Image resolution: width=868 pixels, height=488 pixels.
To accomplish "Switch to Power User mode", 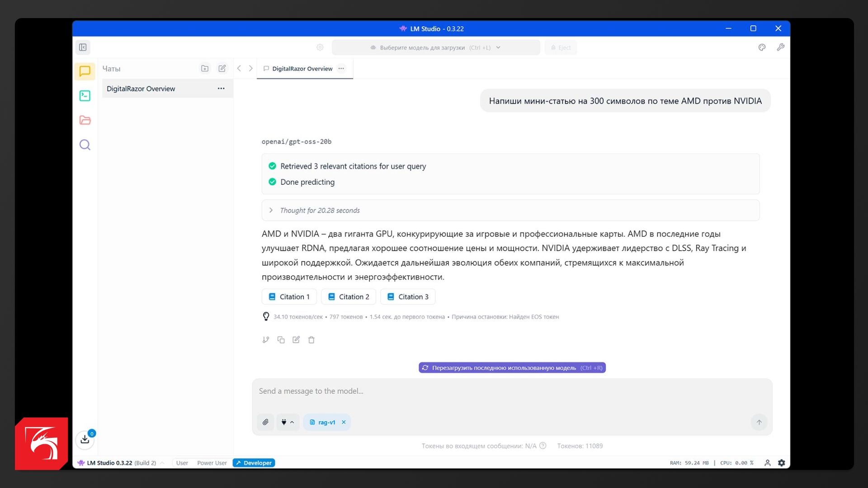I will [212, 463].
